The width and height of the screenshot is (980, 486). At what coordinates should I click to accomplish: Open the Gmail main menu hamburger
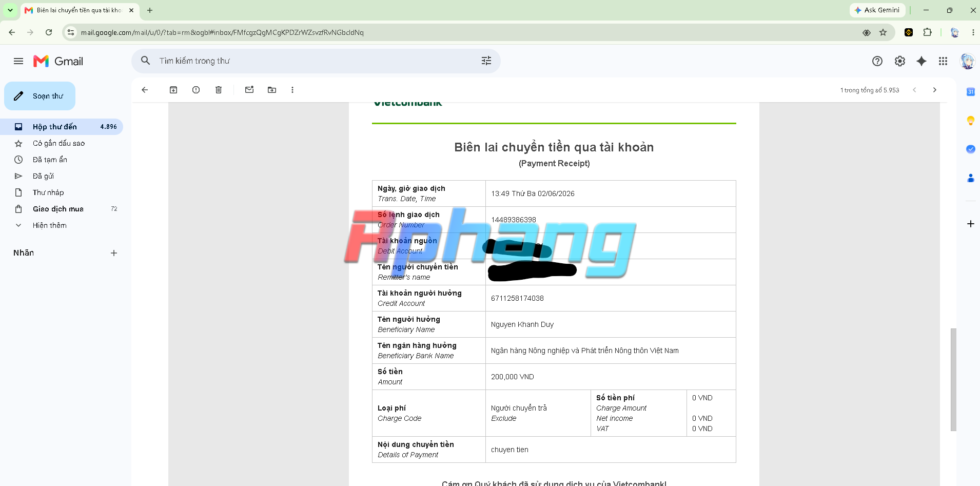(18, 61)
